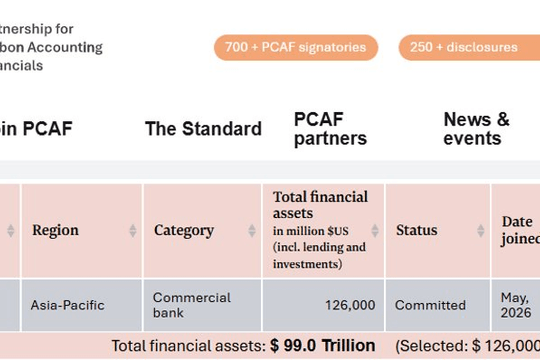Click the Partnership for Carbon Accounting Financials logo
Image resolution: width=540 pixels, height=360 pixels.
51,47
